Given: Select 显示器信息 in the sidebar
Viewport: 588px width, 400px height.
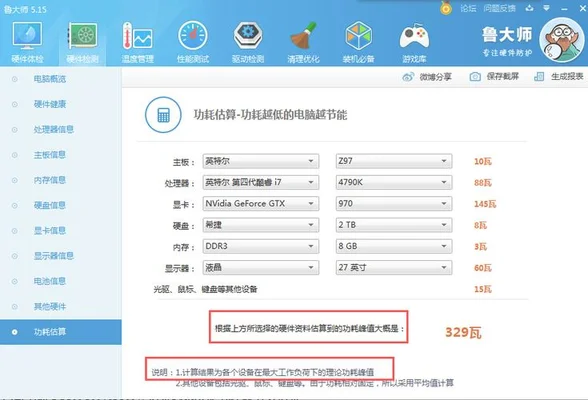Looking at the screenshot, I should point(54,256).
